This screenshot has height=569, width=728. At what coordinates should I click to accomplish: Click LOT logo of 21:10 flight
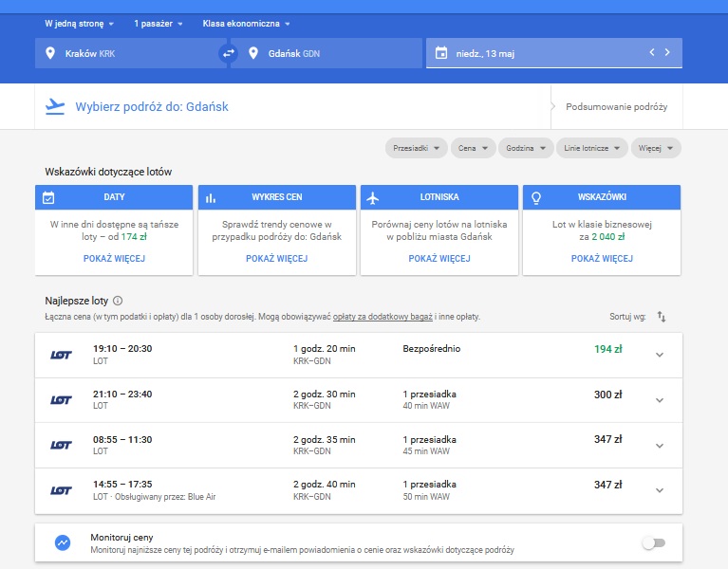coord(61,400)
